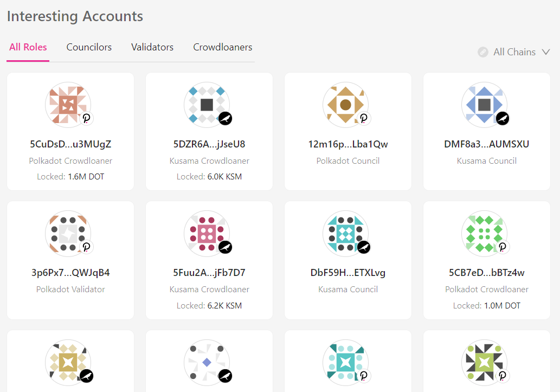Click Kusama bird badge on DbF59H...ETXLvg avatar
Viewport: 560px width, 392px height.
click(x=364, y=247)
